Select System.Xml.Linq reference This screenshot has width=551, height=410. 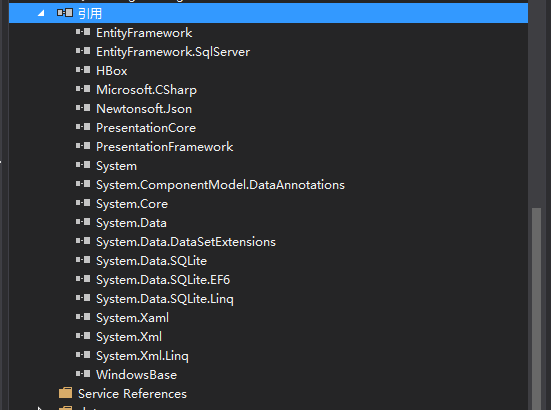click(x=142, y=356)
